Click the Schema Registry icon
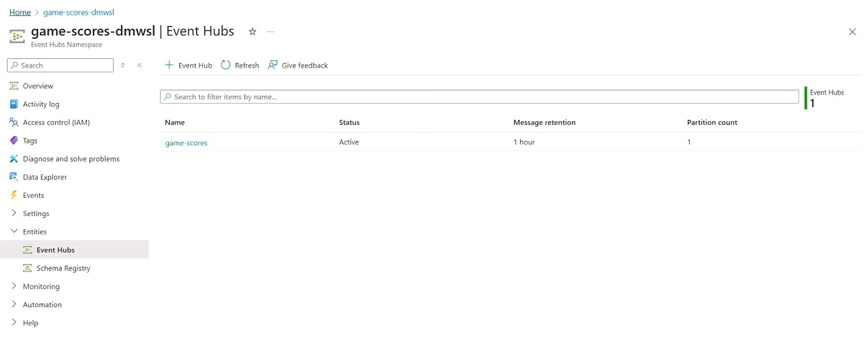This screenshot has width=868, height=342. [28, 268]
